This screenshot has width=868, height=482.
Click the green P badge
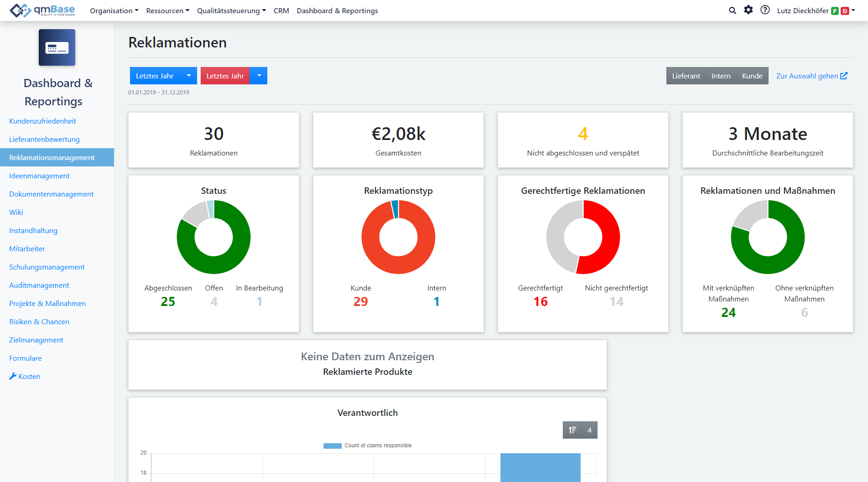point(835,11)
